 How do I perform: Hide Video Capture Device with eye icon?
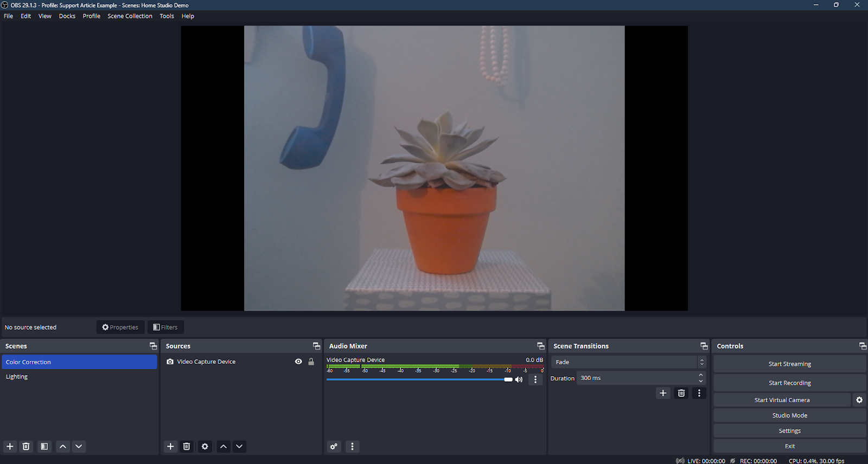click(298, 362)
